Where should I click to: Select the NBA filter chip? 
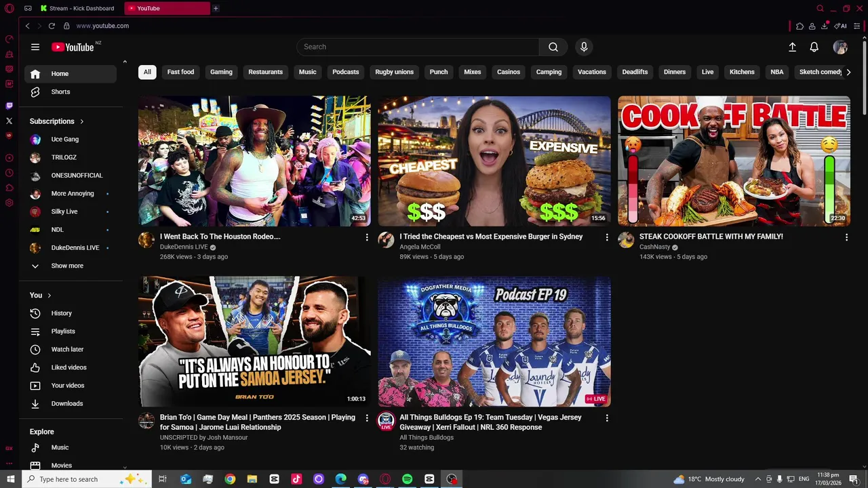tap(777, 72)
